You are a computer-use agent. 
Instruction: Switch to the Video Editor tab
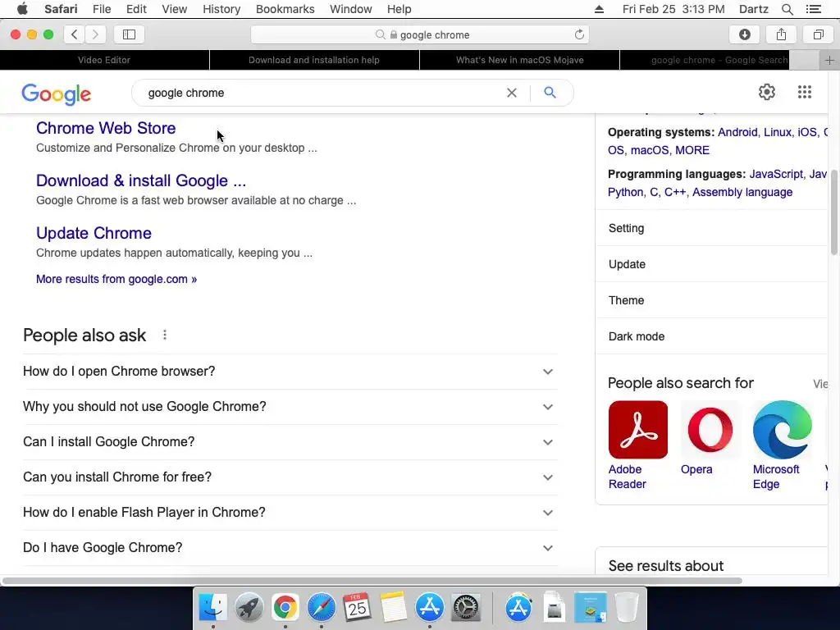point(104,60)
